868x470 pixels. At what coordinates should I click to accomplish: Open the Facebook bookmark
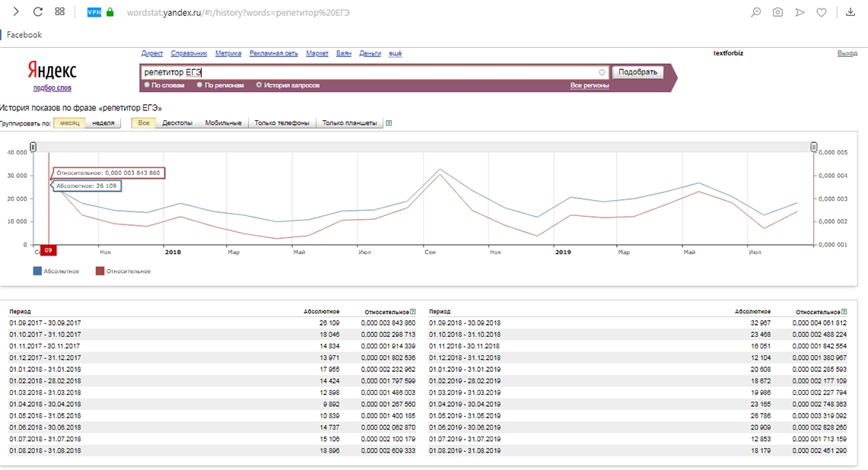[24, 34]
